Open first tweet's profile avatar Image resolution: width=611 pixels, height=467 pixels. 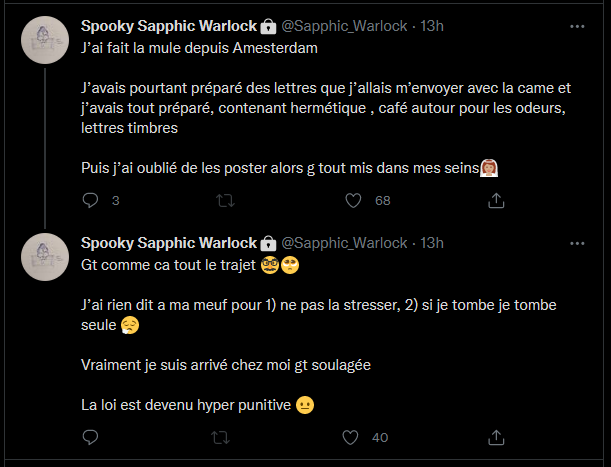tap(44, 41)
